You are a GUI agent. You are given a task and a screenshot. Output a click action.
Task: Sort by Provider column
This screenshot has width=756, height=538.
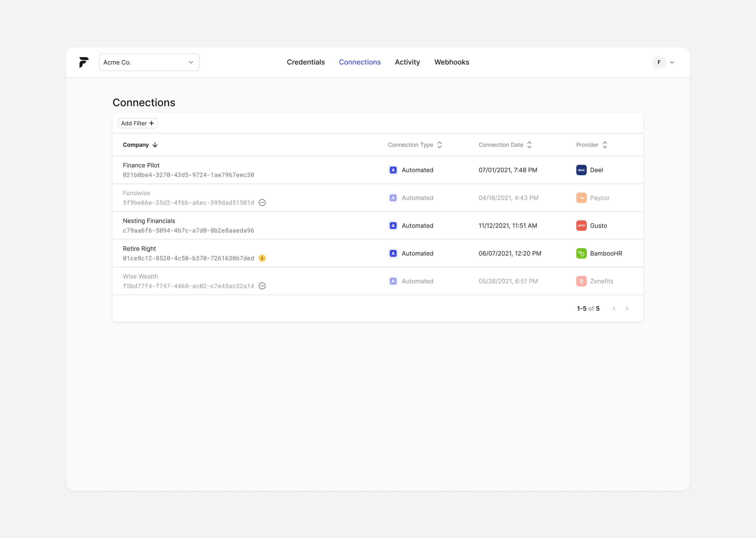[x=587, y=145]
